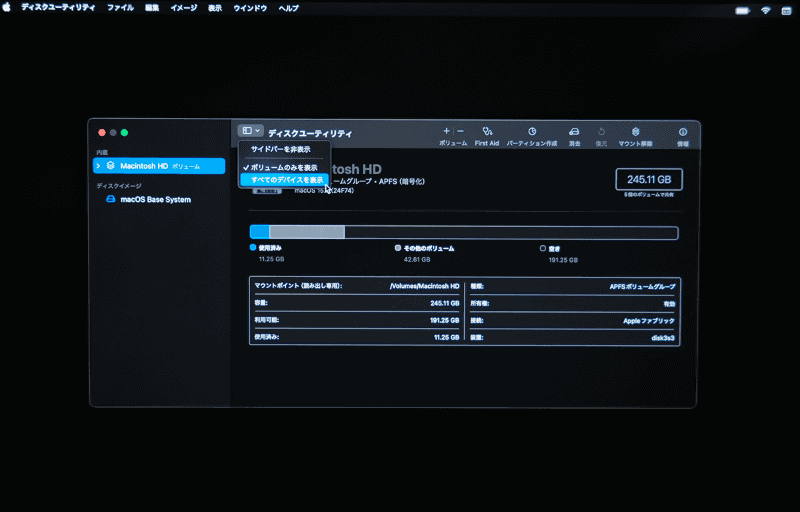Viewport: 800px width, 512px height.
Task: Select Macintosh HD volume in sidebar
Action: 159,166
